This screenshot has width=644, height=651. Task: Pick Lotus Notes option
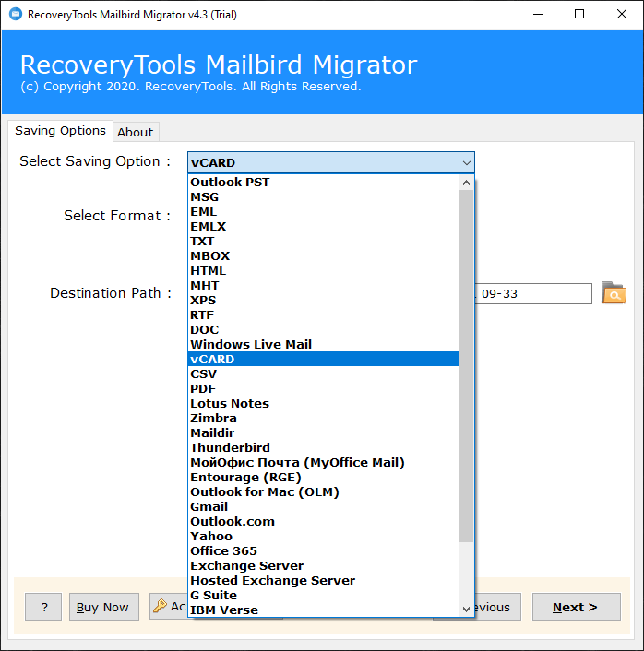click(x=323, y=403)
